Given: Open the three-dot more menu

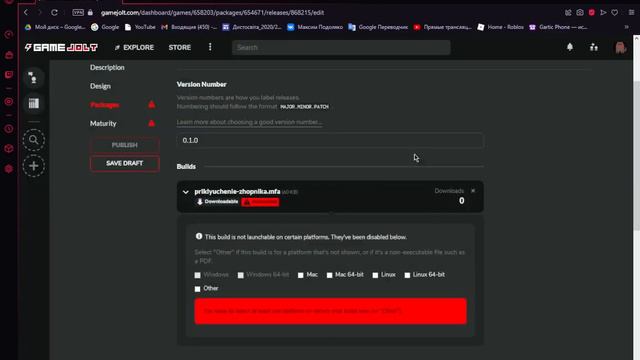Looking at the screenshot, I should tap(210, 47).
